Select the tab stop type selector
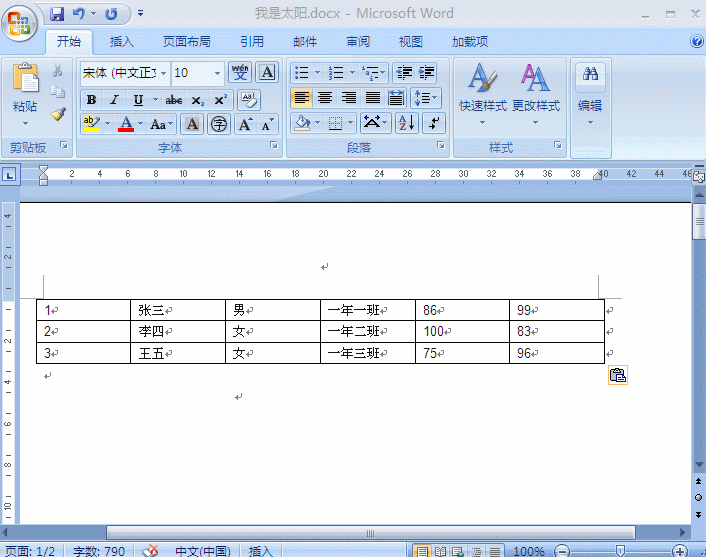The image size is (706, 557). click(9, 174)
